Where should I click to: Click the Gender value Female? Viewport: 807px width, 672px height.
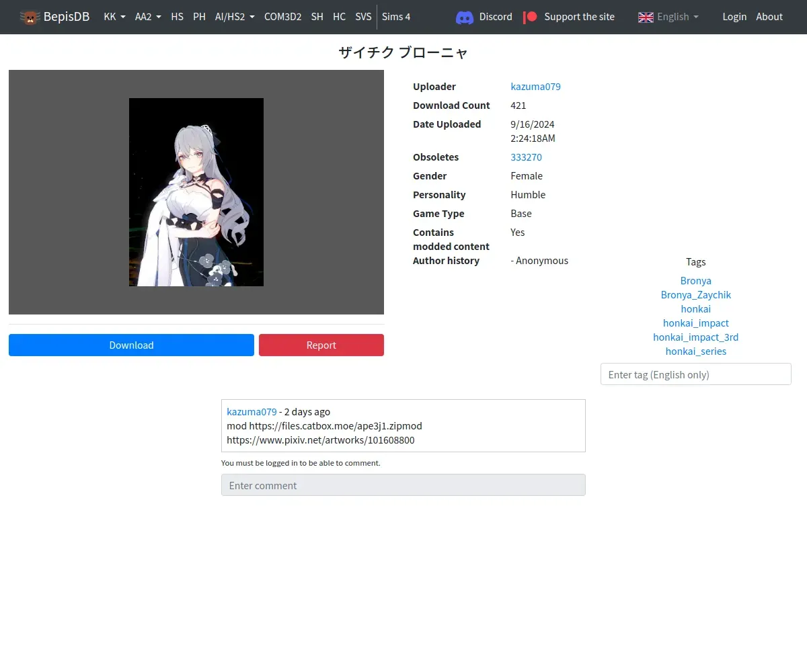(527, 176)
